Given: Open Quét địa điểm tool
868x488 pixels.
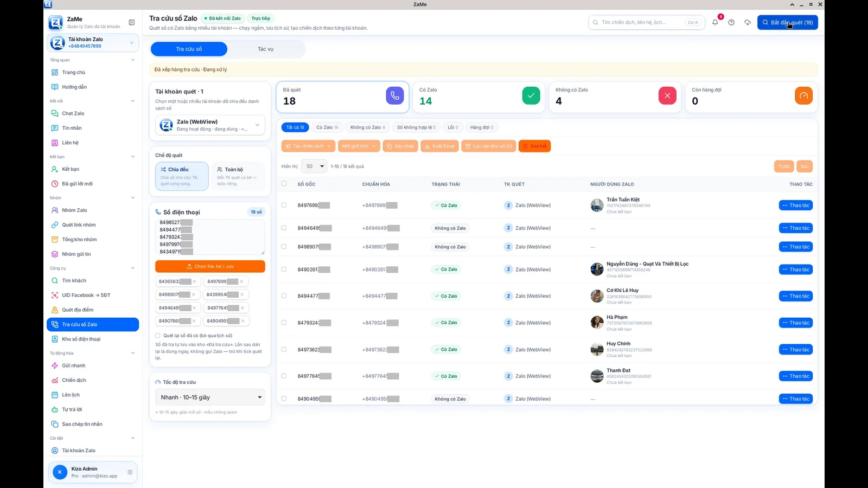Looking at the screenshot, I should (93, 310).
